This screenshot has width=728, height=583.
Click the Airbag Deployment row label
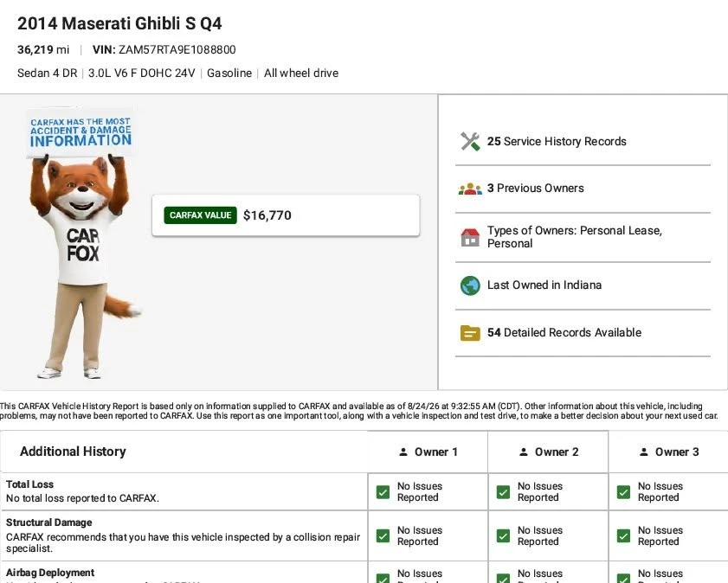(50, 573)
